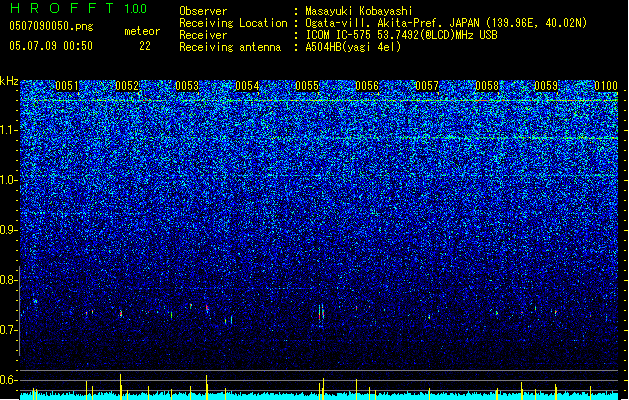Click the meteor echo just below the 0053 marker's right side
629x400 pixels.
(x=207, y=309)
